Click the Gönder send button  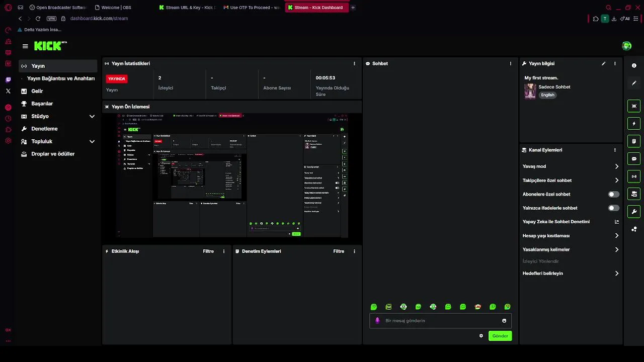[x=500, y=336]
